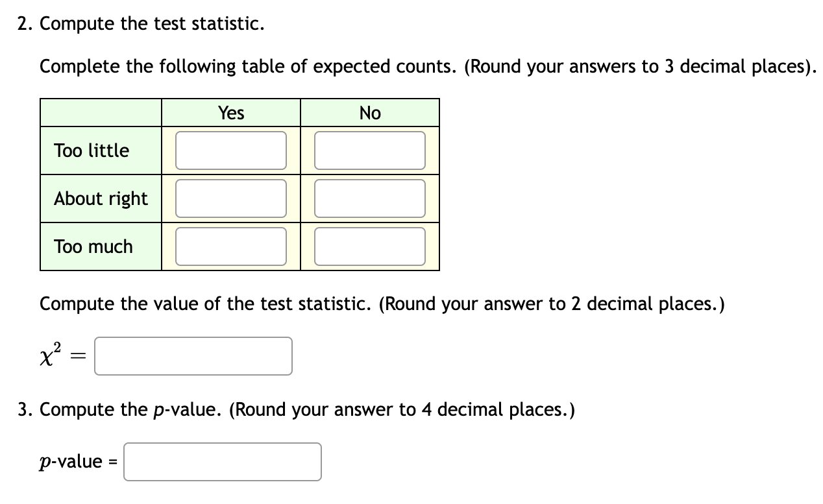The image size is (823, 504).
Task: Click the p-value equals label
Action: [77, 461]
